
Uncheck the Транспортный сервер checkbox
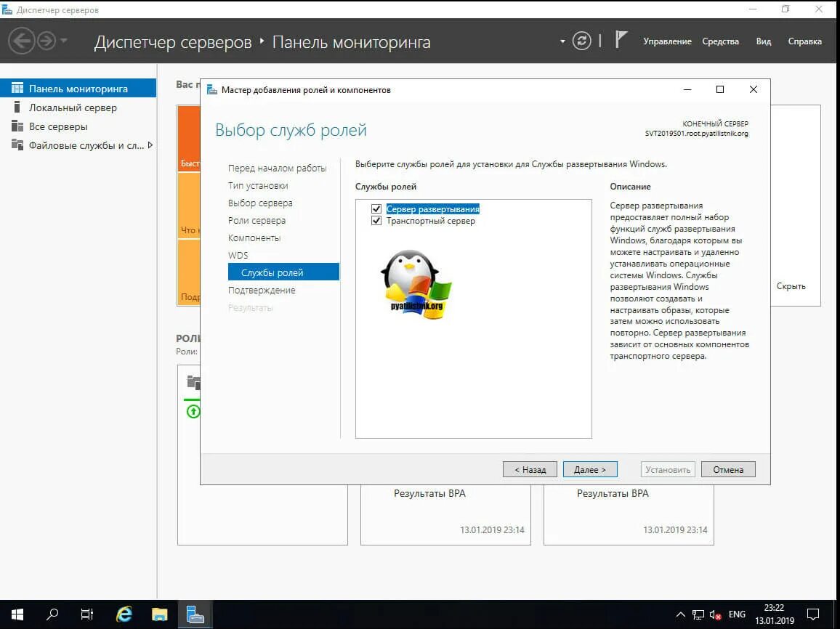(x=376, y=222)
